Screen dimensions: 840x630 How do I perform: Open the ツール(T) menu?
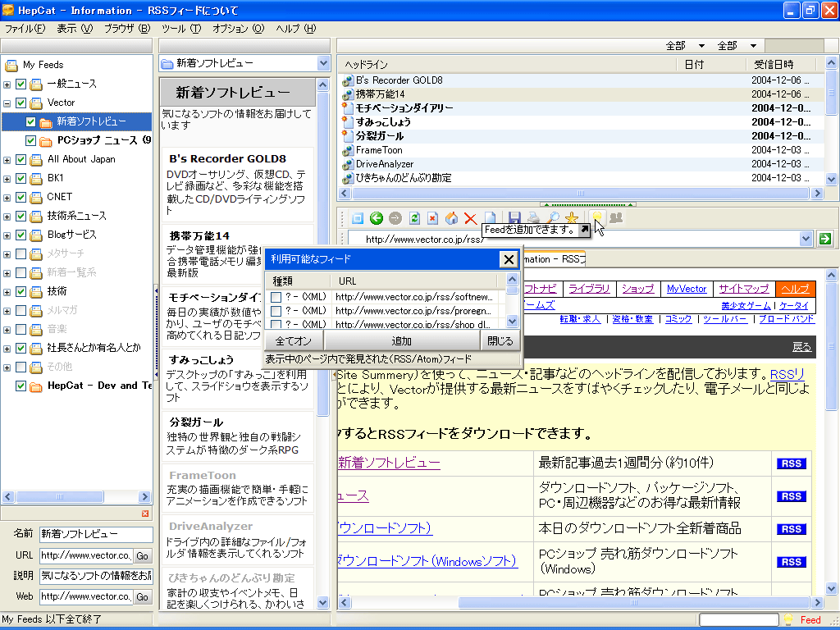(x=181, y=29)
